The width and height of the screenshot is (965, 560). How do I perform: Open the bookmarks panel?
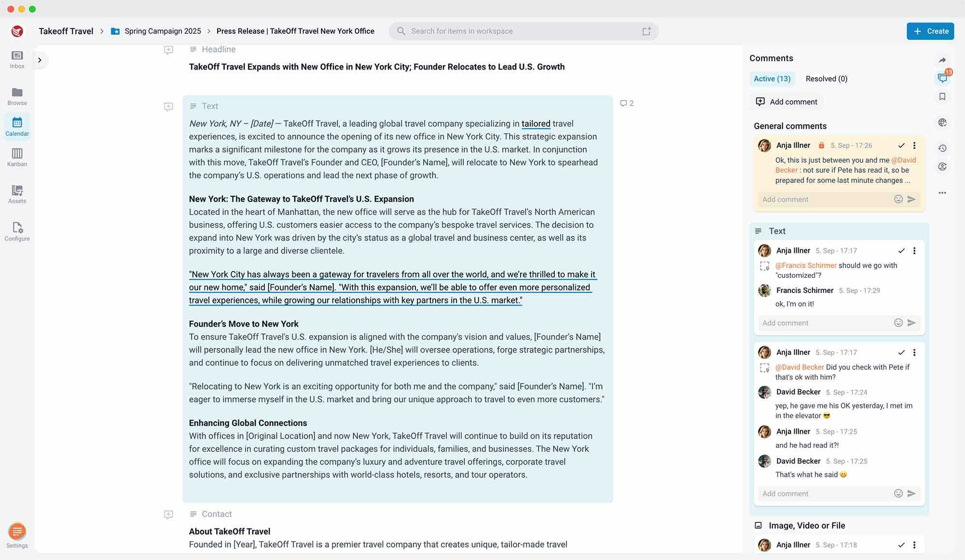tap(942, 96)
